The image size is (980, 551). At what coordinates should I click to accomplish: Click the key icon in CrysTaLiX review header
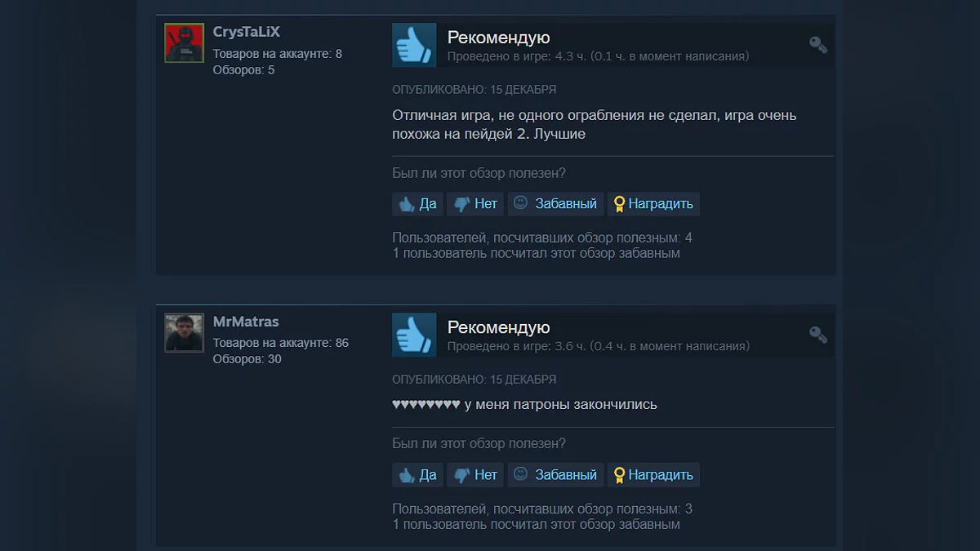pyautogui.click(x=818, y=45)
